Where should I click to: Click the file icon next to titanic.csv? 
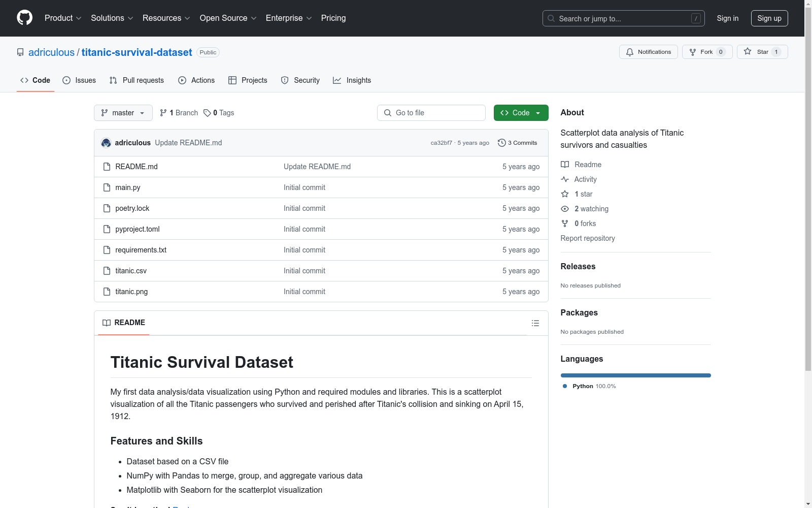click(x=107, y=271)
